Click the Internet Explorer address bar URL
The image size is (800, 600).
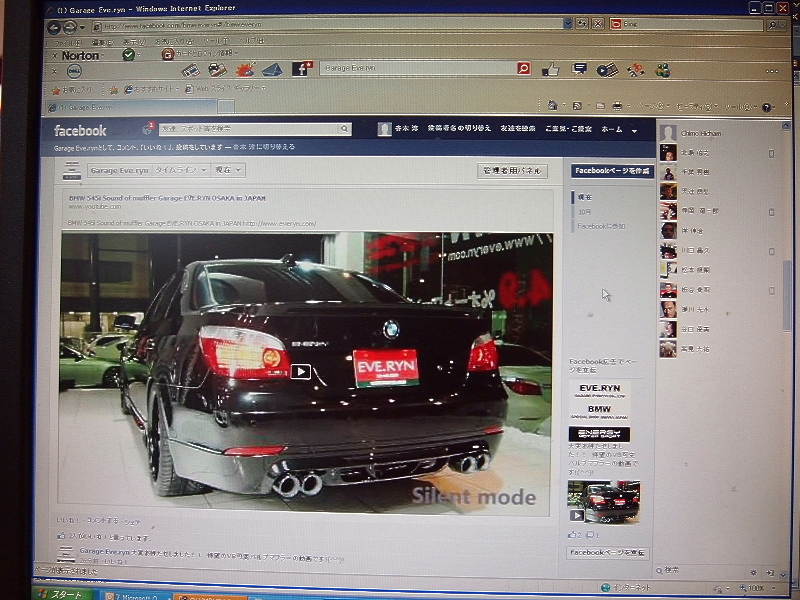(x=183, y=25)
